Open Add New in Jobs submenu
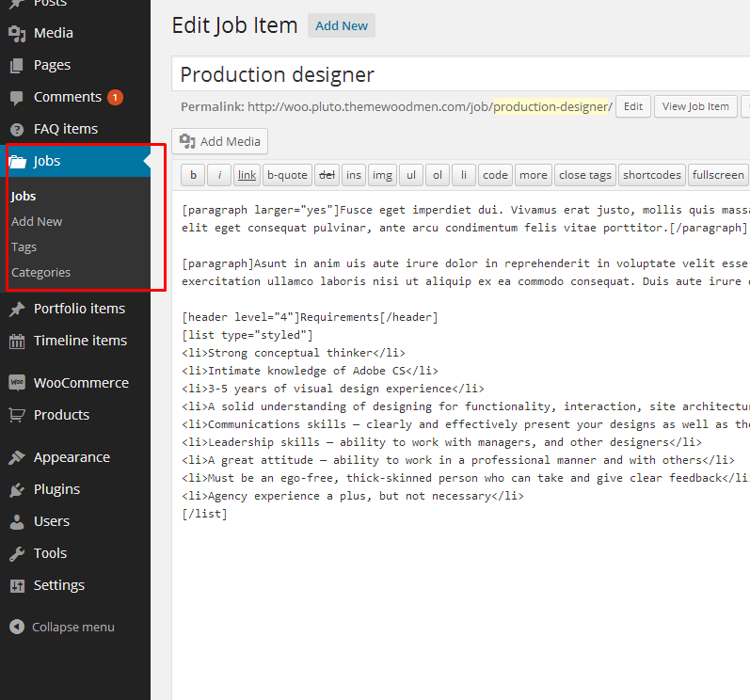This screenshot has height=700, width=750. [x=37, y=222]
